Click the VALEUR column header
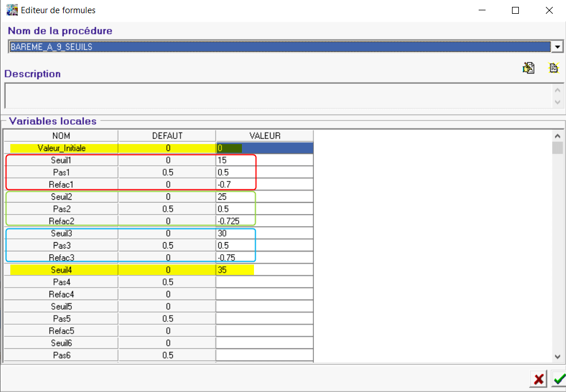The width and height of the screenshot is (566, 392). point(264,136)
